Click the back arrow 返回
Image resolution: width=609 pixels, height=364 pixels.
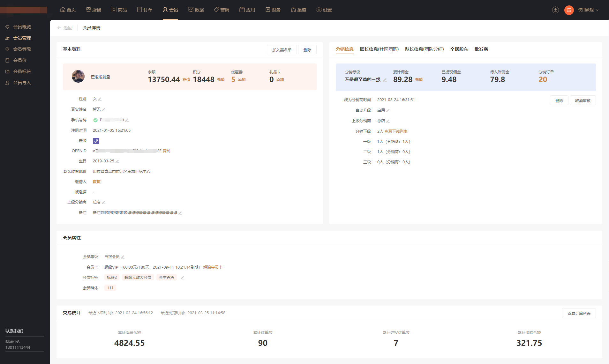[65, 28]
